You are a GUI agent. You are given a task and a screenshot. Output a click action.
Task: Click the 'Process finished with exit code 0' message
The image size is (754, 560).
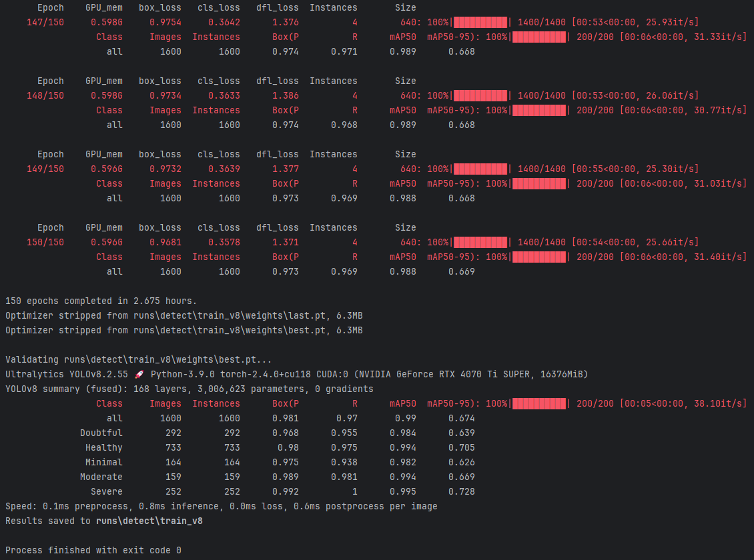pyautogui.click(x=93, y=550)
